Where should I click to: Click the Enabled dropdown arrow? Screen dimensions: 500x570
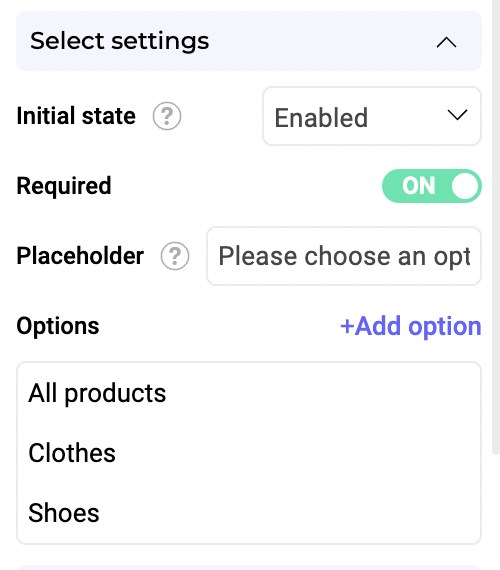(x=457, y=115)
